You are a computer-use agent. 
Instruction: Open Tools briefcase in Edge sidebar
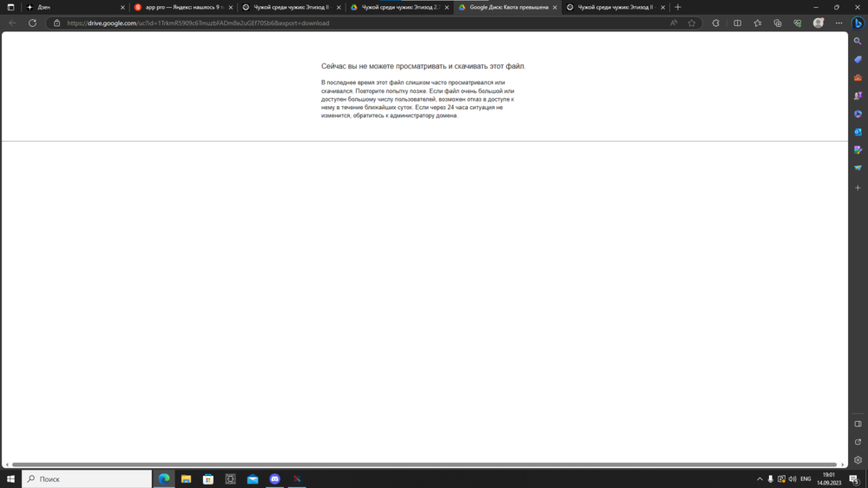tap(858, 77)
